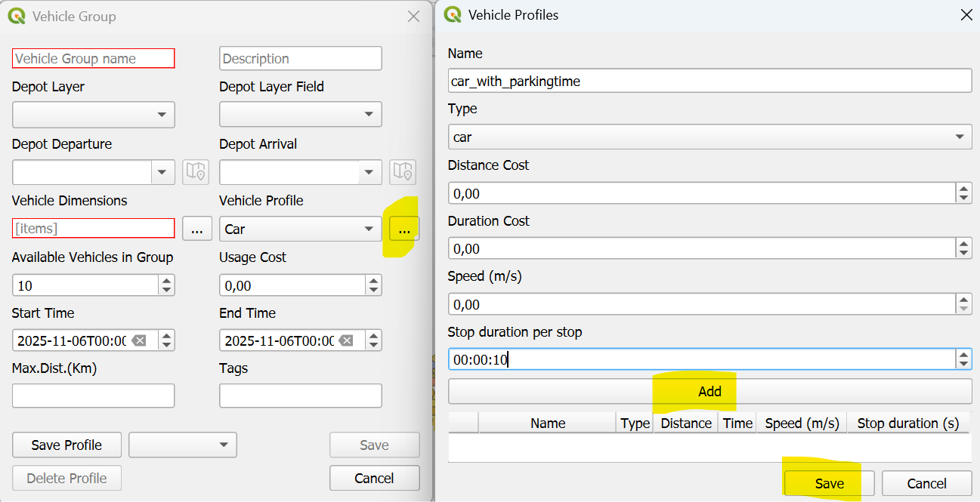The height and width of the screenshot is (502, 980).
Task: Click the Save Profile button
Action: pos(66,445)
